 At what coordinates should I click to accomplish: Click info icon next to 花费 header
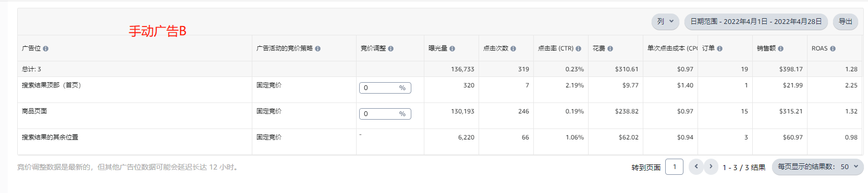[610, 48]
